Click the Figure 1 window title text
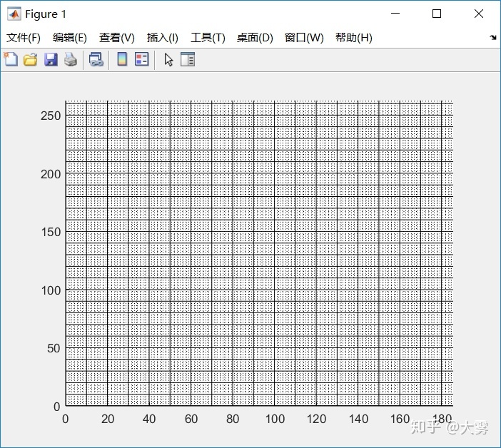 46,14
